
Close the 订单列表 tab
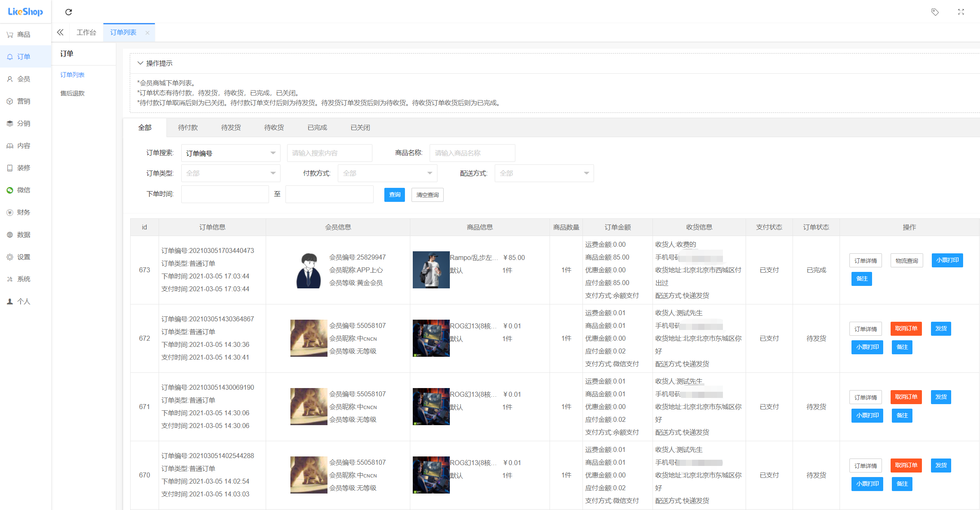pyautogui.click(x=147, y=33)
